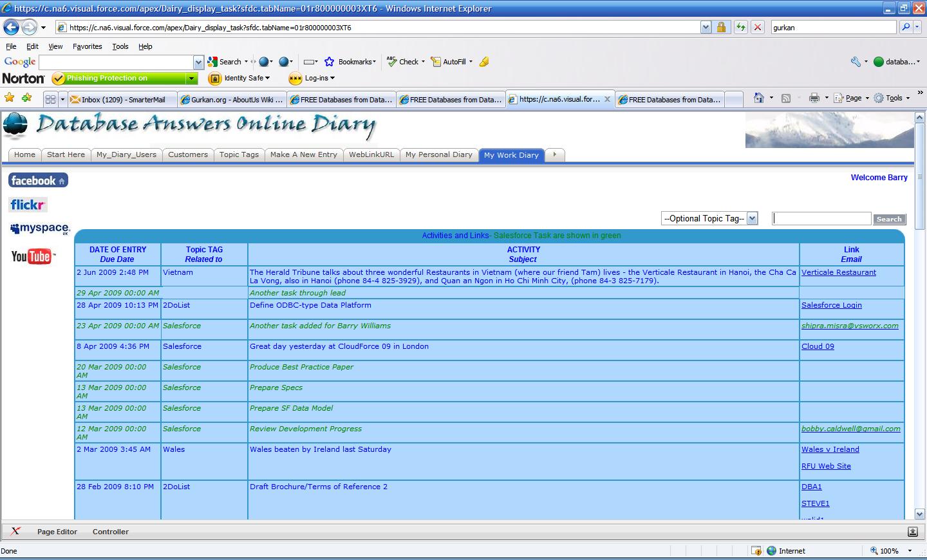Screen dimensions: 927x560
Task: Click the Favorites star icon
Action: pyautogui.click(x=10, y=98)
